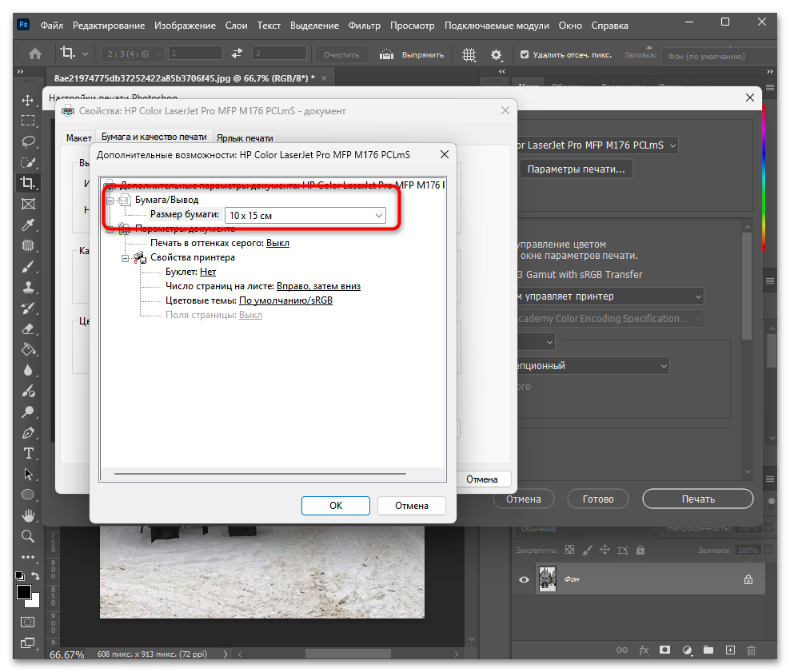
Task: Open the rendering intent 'епционный' dropdown
Action: (593, 366)
